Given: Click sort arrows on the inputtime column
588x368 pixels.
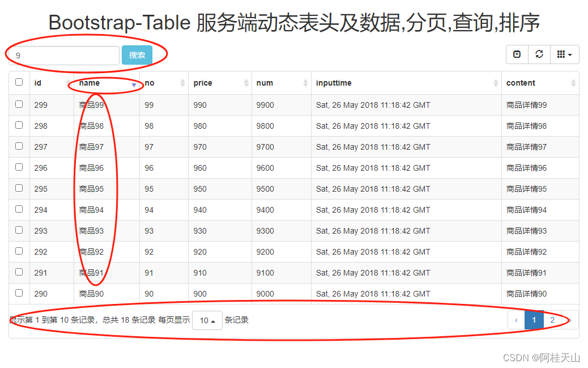Looking at the screenshot, I should pyautogui.click(x=496, y=83).
